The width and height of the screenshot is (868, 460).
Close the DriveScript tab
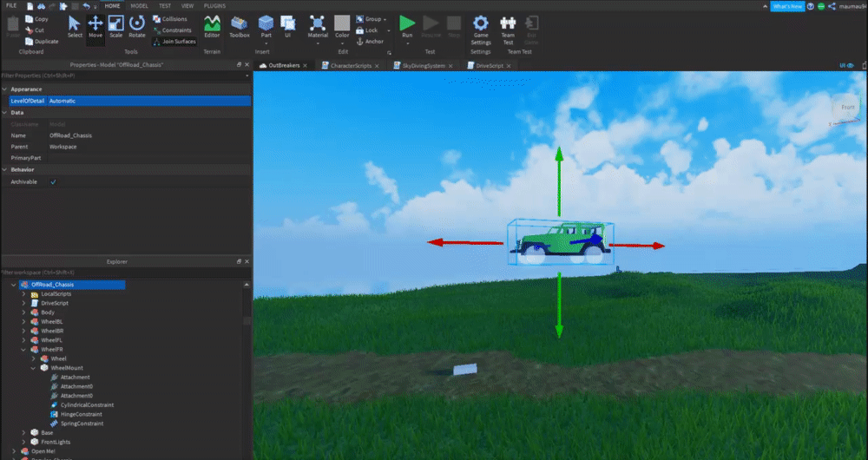[x=508, y=65]
